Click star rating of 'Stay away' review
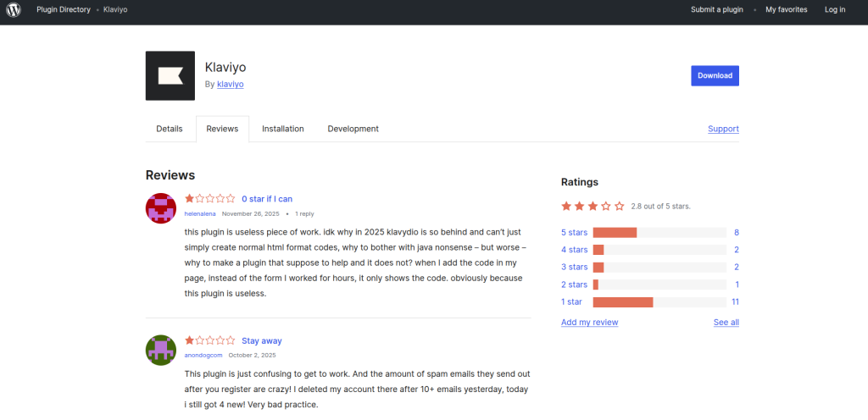 coord(210,341)
